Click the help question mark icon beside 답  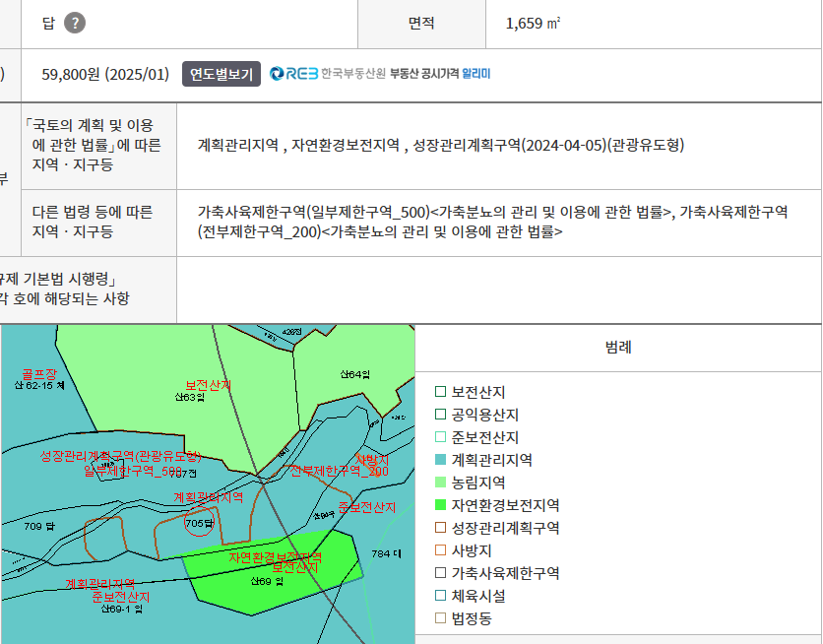coord(75,23)
